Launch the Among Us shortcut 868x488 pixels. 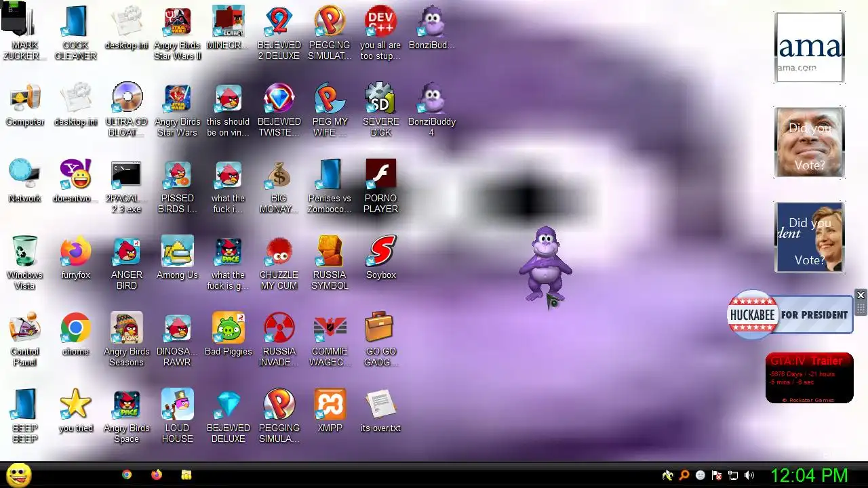177,257
